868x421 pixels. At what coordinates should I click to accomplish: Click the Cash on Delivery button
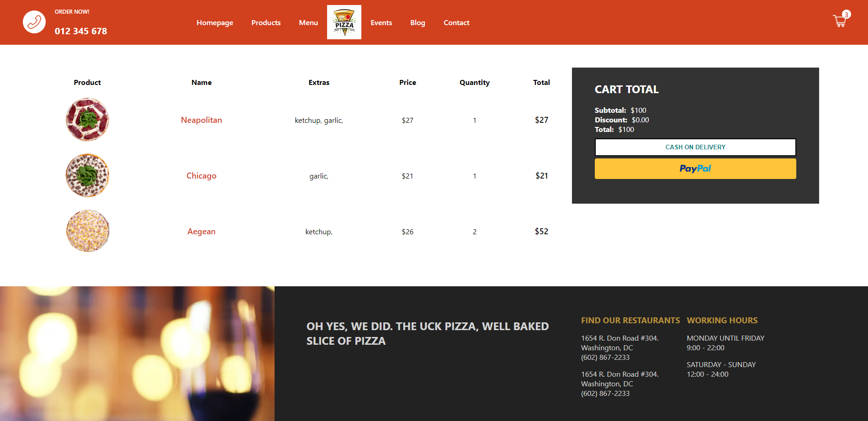click(x=695, y=147)
